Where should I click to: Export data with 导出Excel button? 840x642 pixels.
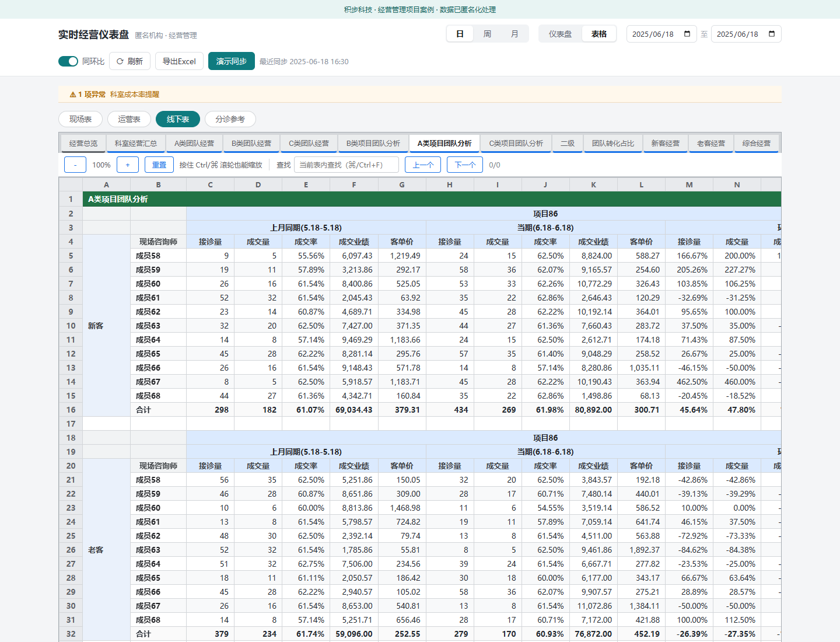point(179,61)
